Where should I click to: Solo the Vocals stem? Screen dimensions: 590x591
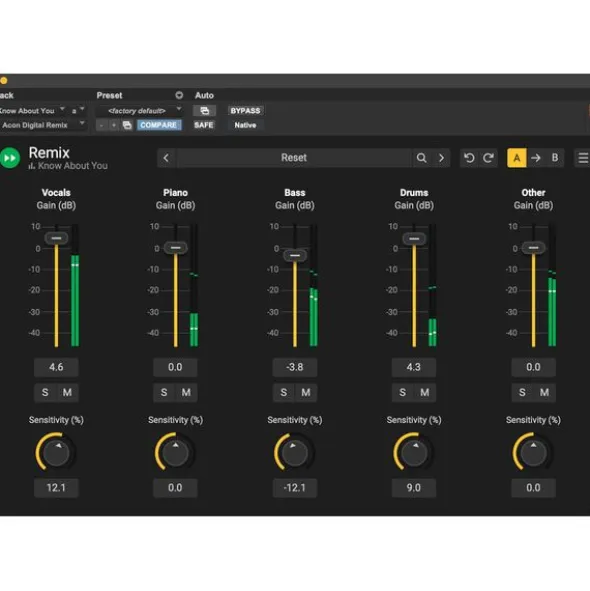point(45,392)
